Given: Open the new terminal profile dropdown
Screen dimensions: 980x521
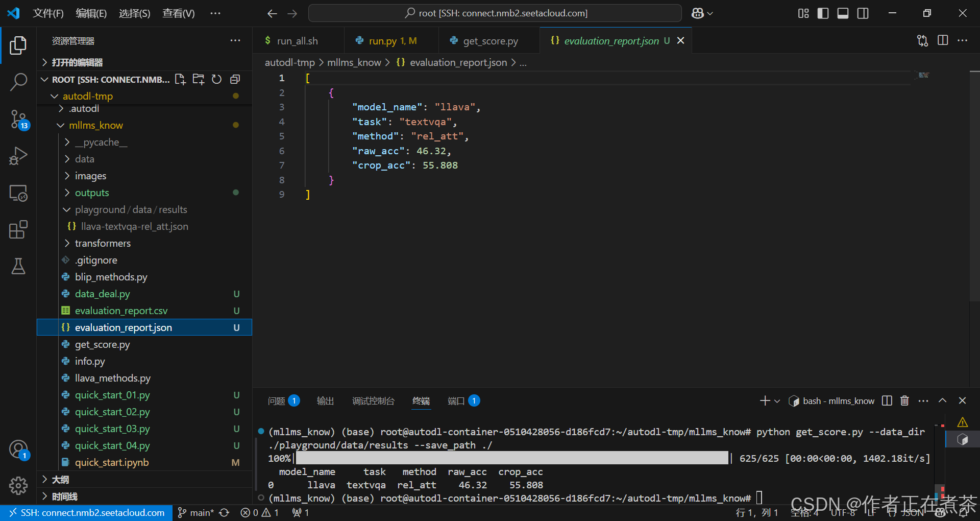Looking at the screenshot, I should [777, 400].
